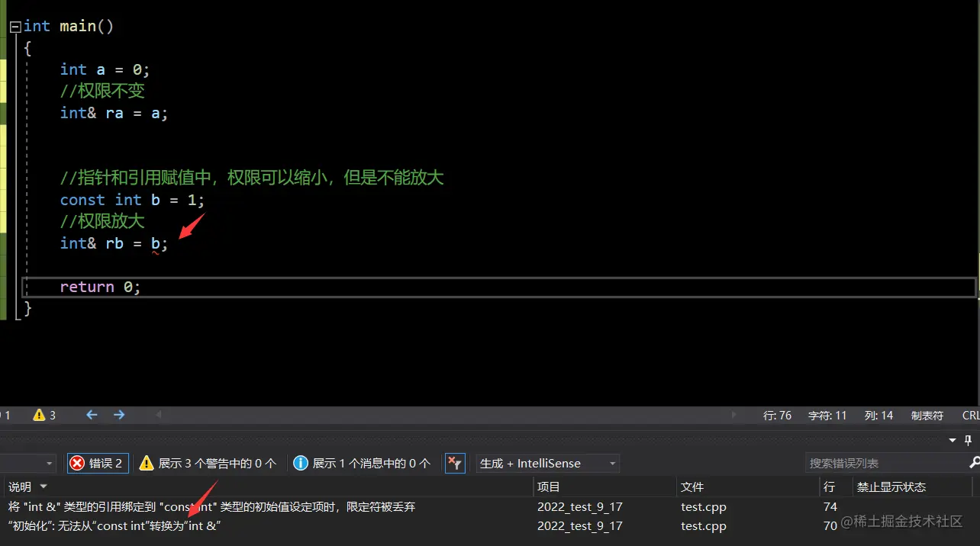980x546 pixels.
Task: Click the search magnifier icon in error list
Action: [974, 463]
